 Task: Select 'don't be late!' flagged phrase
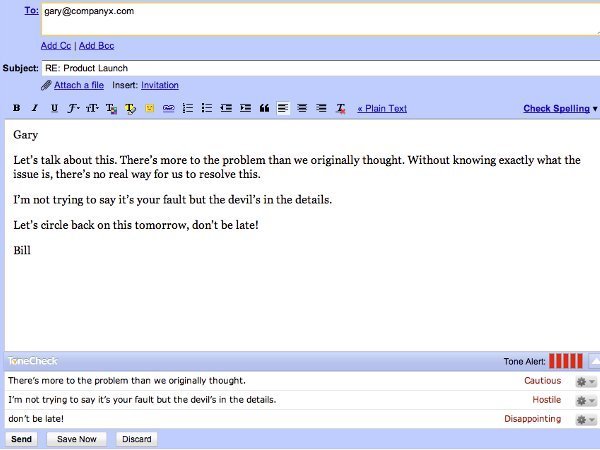36,419
